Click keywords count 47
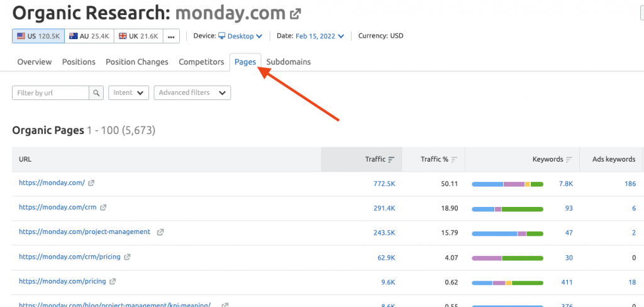 [569, 233]
